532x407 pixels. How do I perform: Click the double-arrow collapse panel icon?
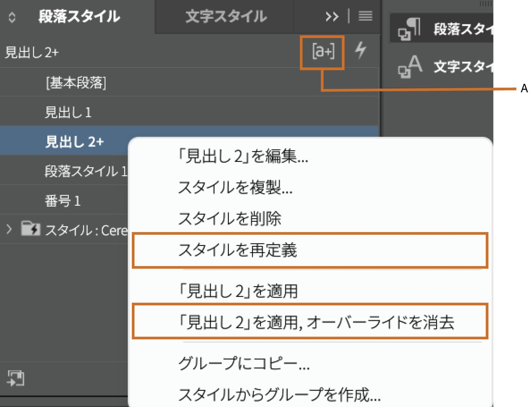point(332,17)
